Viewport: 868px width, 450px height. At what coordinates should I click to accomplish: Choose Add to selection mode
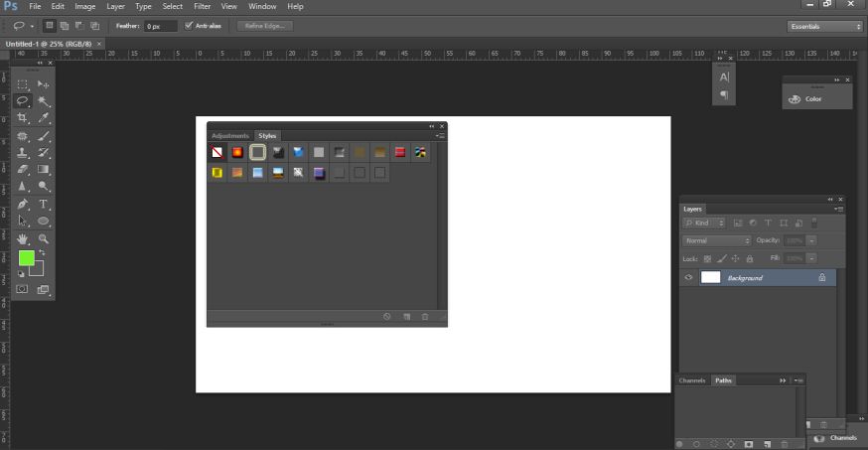65,26
